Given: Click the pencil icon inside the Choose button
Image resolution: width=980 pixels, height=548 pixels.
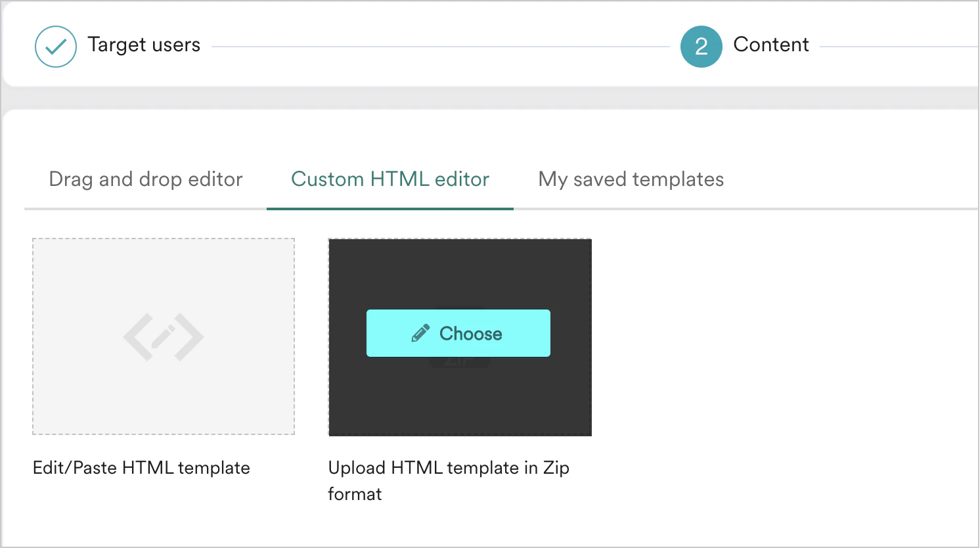Looking at the screenshot, I should pos(420,333).
